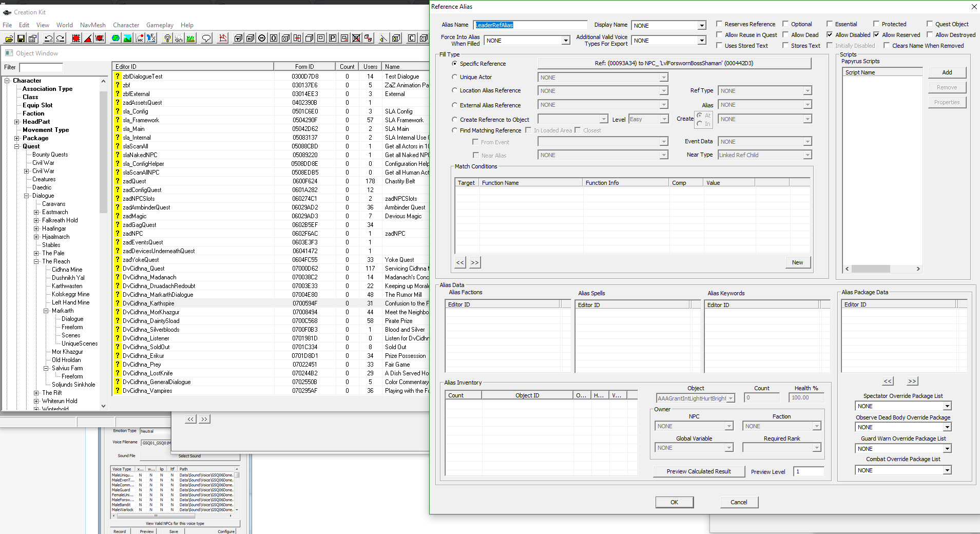Viewport: 980px width, 534px height.
Task: Enable the Essential checkbox
Action: 830,24
